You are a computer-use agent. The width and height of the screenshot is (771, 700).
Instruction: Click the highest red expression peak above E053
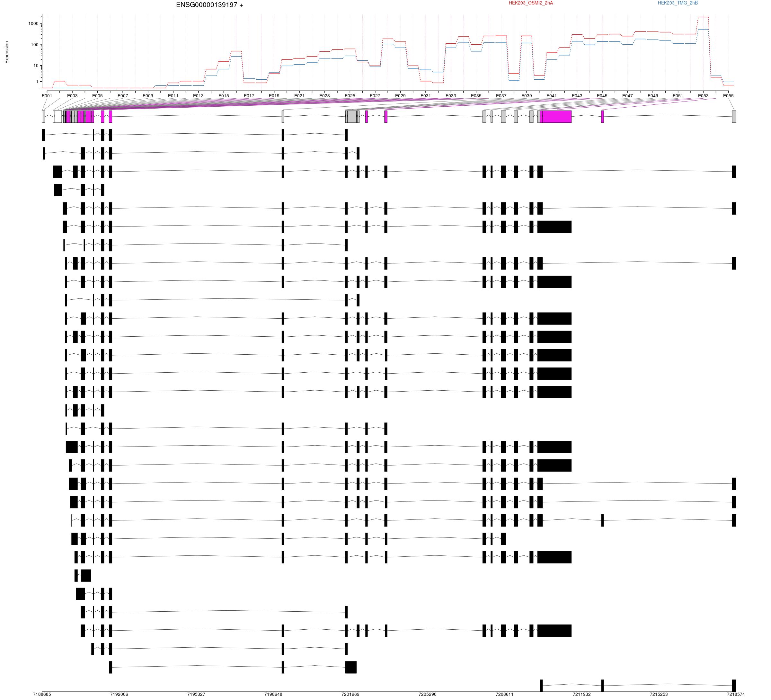(703, 17)
